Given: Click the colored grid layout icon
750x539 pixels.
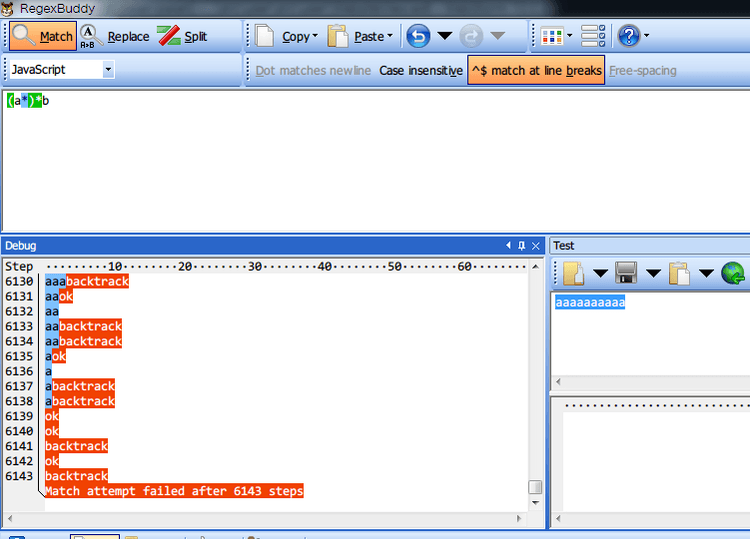Looking at the screenshot, I should [x=551, y=36].
